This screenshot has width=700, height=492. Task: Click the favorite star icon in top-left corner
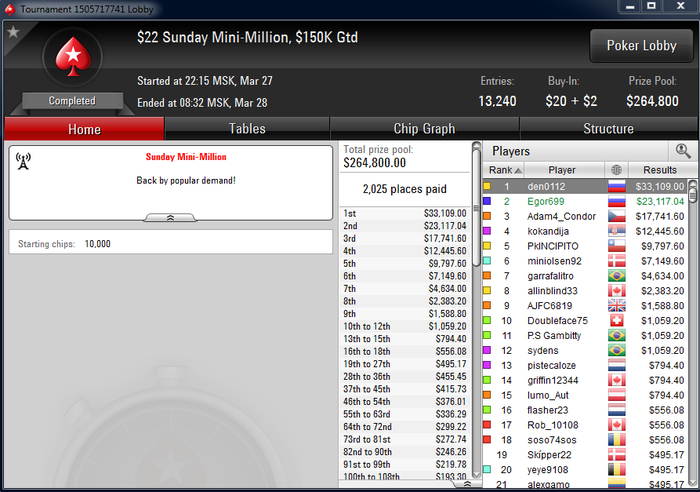pos(13,32)
